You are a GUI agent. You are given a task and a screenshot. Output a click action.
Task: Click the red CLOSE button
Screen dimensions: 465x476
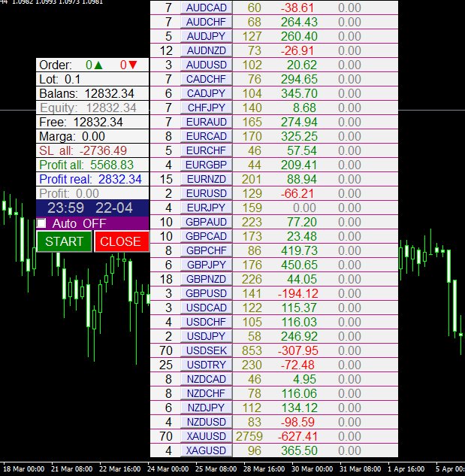[x=122, y=241]
